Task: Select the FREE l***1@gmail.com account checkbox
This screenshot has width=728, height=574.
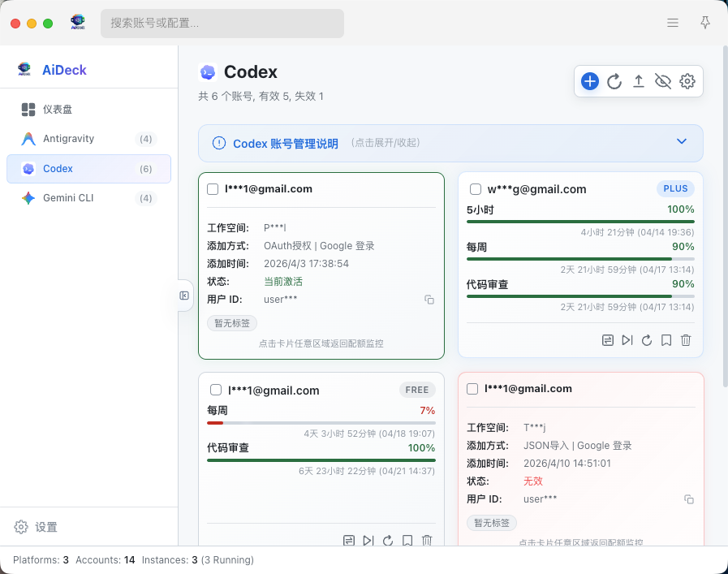Action: (216, 391)
